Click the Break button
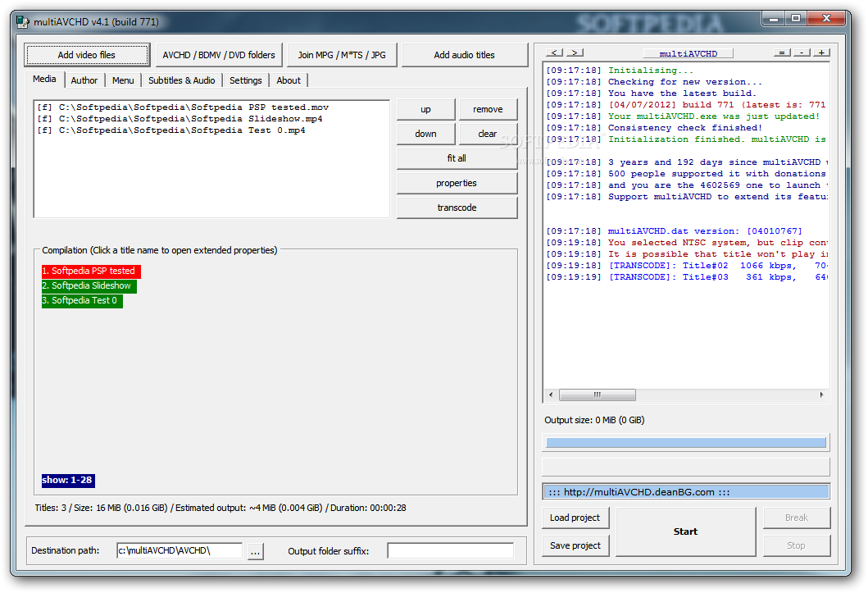Viewport: 868px width, 593px height. point(797,518)
